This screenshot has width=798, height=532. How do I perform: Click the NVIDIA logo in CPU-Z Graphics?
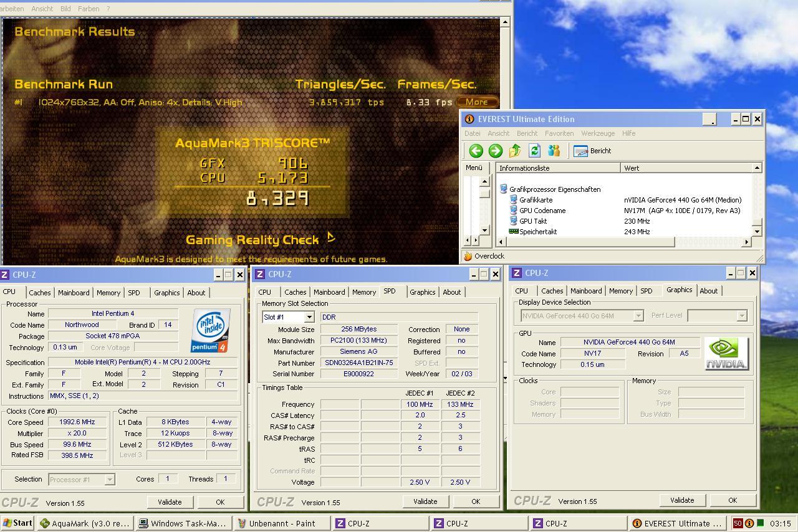[x=726, y=354]
